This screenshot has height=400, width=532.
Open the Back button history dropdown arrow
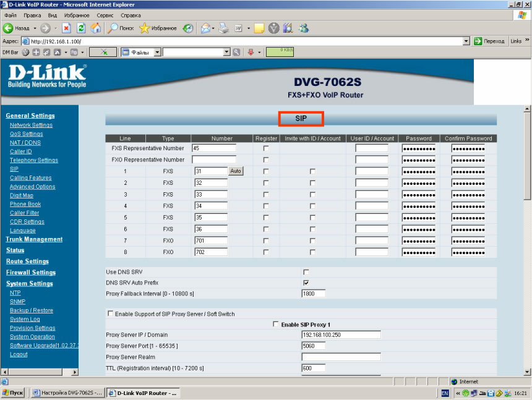35,28
